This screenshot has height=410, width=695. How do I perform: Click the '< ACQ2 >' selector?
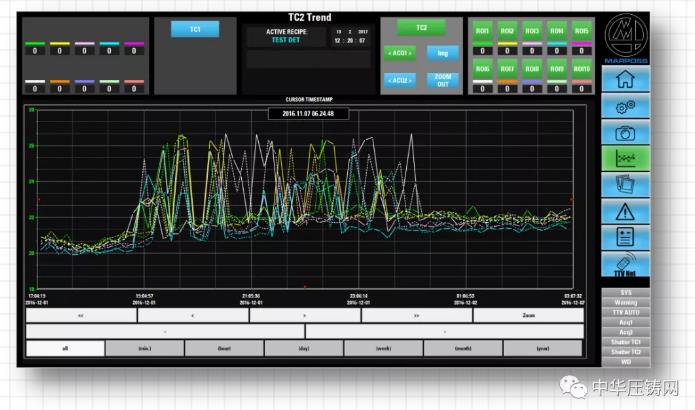[x=400, y=80]
